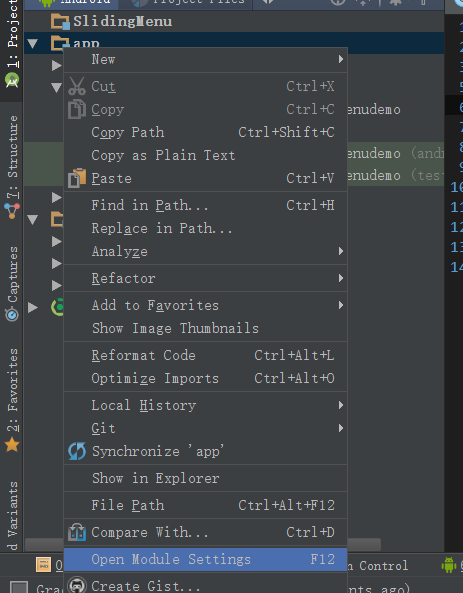Click the Create Gist GitHub icon

[77, 585]
